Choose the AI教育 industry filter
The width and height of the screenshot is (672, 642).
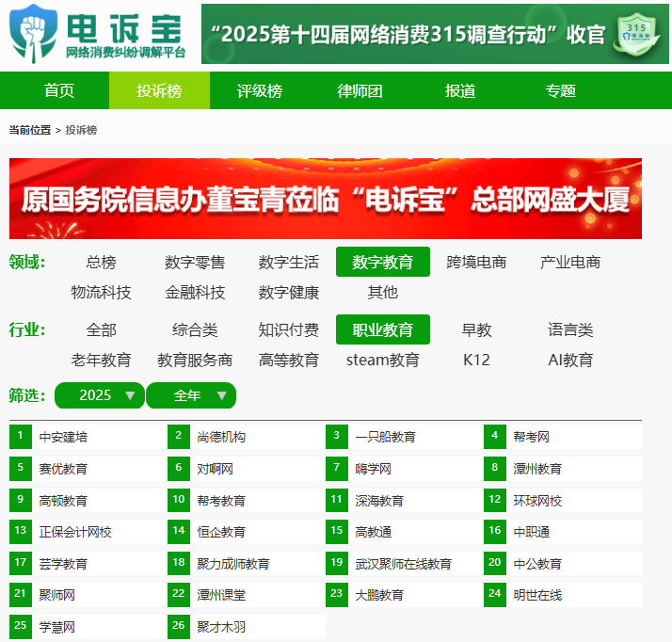(570, 360)
